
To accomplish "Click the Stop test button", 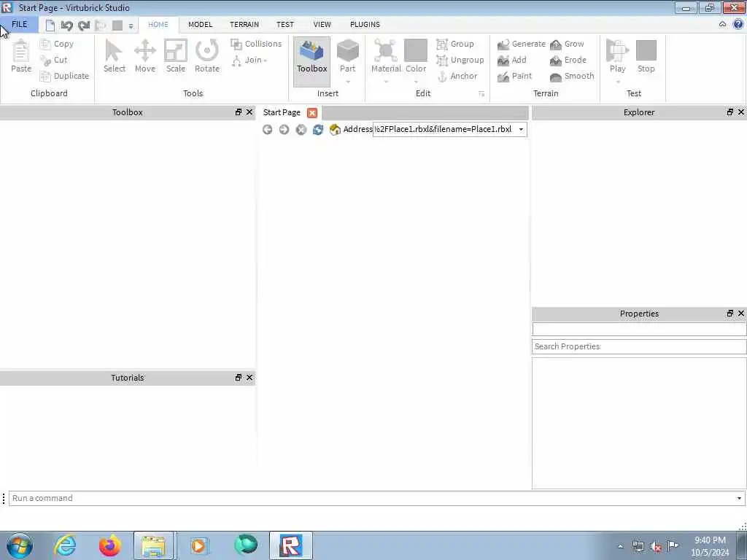I will (646, 56).
